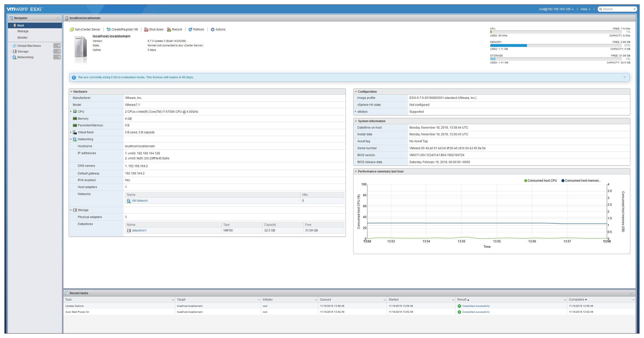Open the Initiator column dropdown
Image resolution: width=644 pixels, height=338 pixels.
tap(316, 300)
